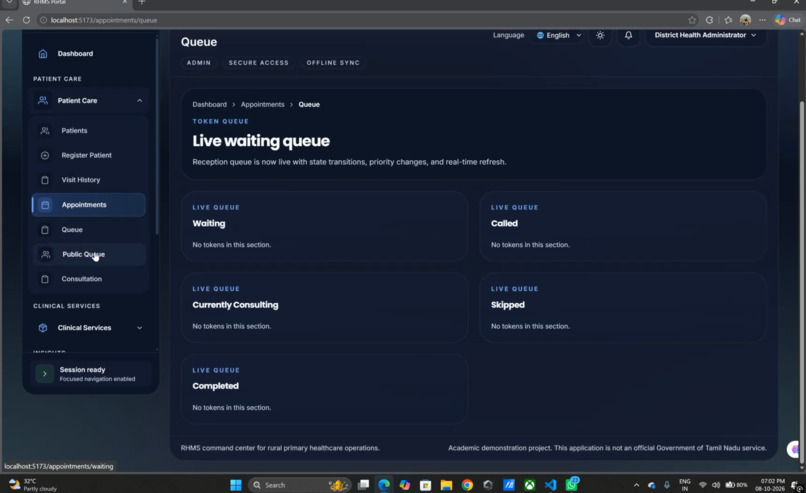Open browser settings and more menu
The height and width of the screenshot is (493, 806).
pyautogui.click(x=762, y=20)
